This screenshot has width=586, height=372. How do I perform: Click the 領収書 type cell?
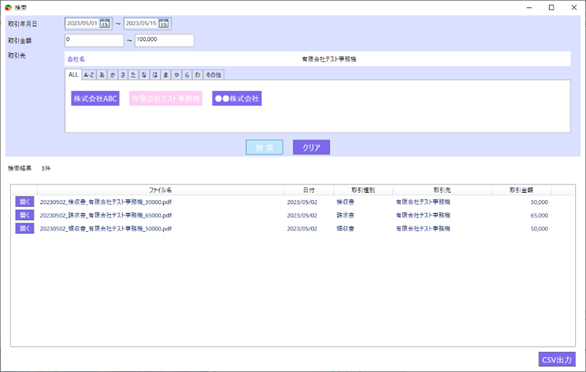(345, 228)
